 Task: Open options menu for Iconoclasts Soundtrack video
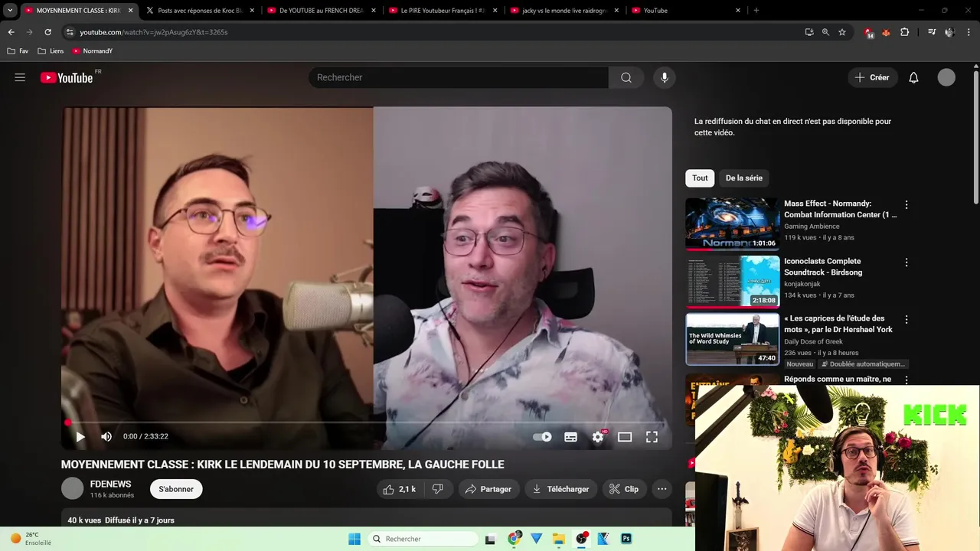(906, 262)
